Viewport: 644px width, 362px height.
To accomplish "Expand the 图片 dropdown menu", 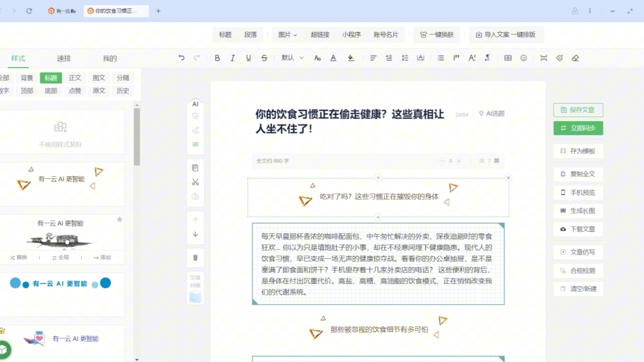I will [287, 34].
